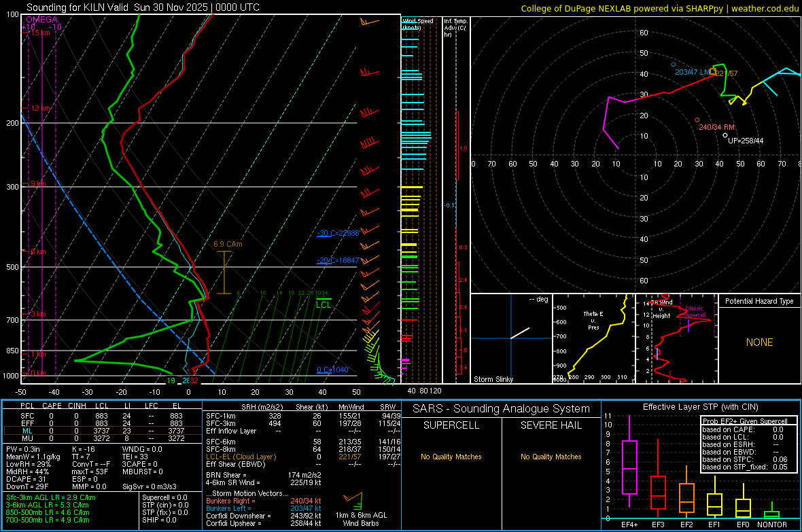Click the 'Inf. Temp. Adv.' panel header

click(x=455, y=28)
